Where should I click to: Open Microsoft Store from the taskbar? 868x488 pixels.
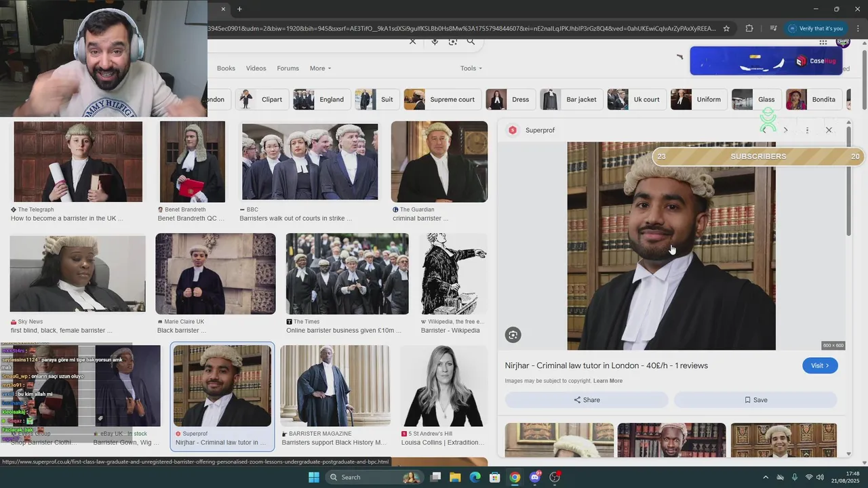(495, 477)
